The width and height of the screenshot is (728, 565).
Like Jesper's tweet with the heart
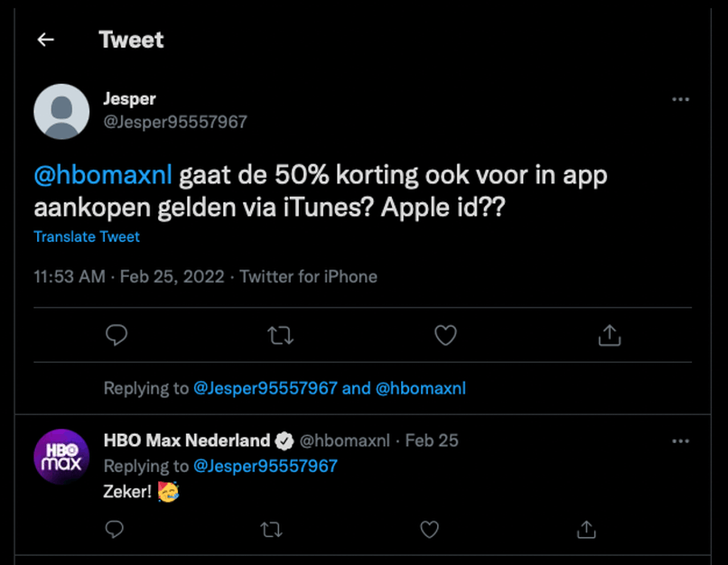coord(445,336)
